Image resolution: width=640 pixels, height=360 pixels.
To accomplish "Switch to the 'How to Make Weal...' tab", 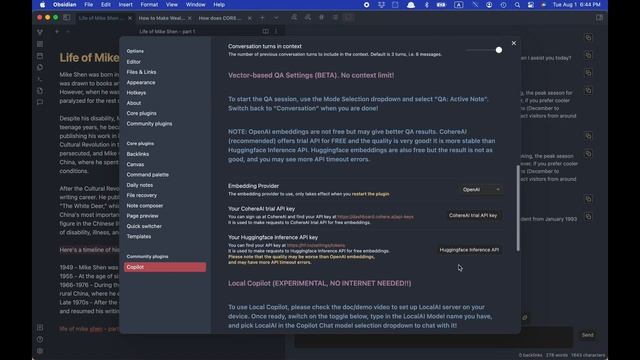I will [x=162, y=18].
